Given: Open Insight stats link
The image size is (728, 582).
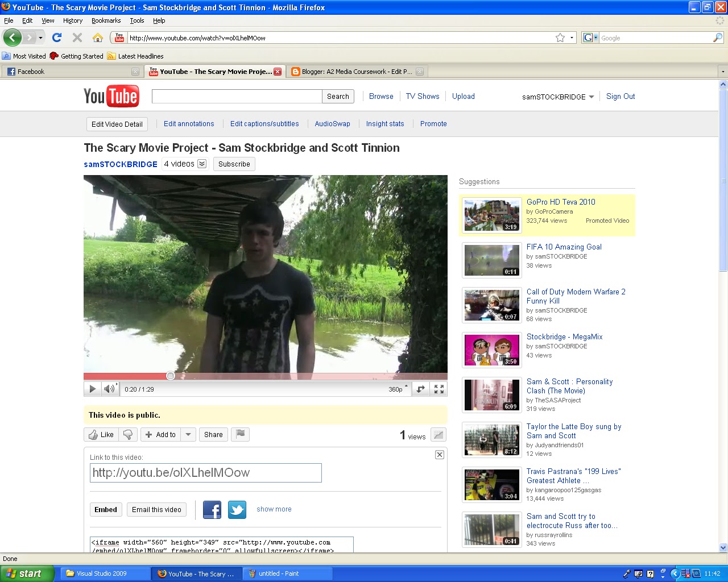Looking at the screenshot, I should 385,124.
